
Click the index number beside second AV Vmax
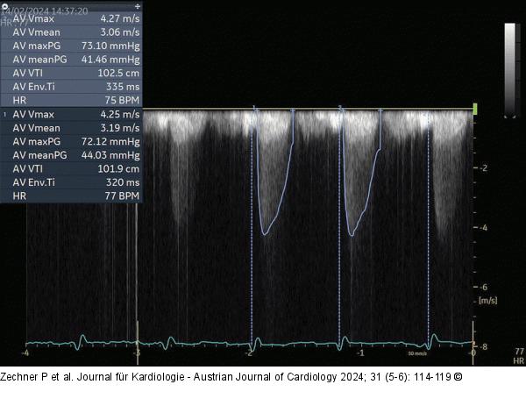click(x=5, y=114)
